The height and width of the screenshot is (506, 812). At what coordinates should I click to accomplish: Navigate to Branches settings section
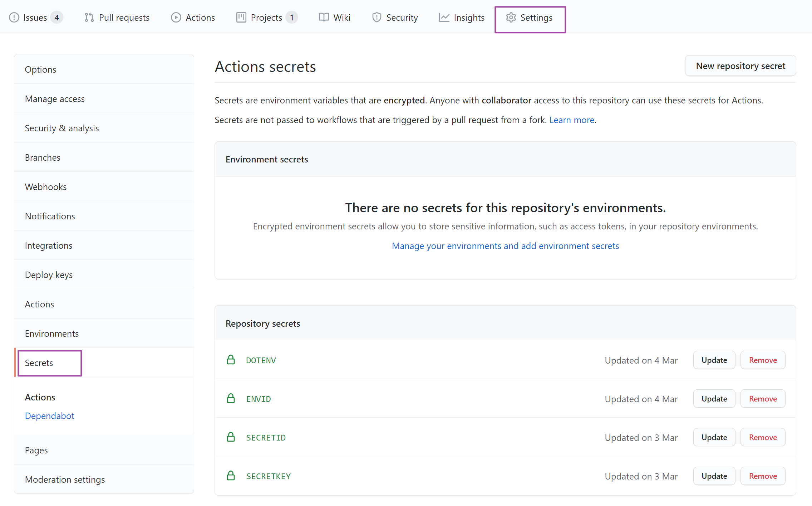[x=41, y=157]
